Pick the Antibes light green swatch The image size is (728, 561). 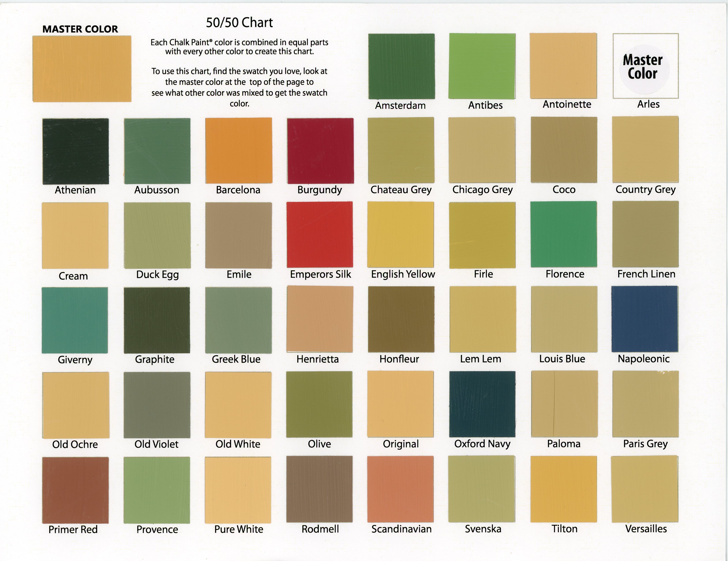[x=482, y=66]
